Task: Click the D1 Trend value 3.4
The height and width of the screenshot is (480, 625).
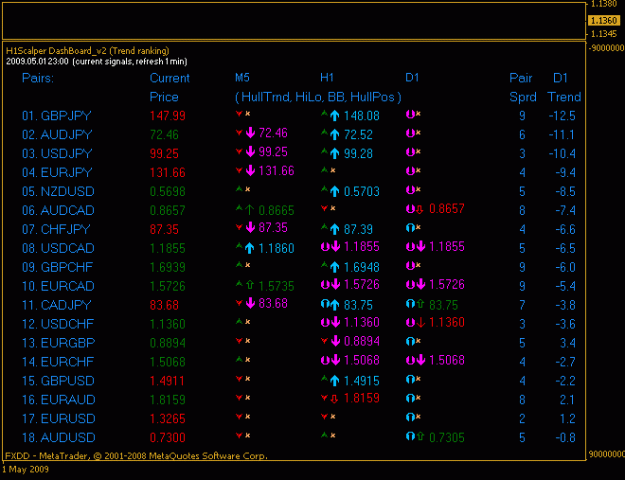Action: [x=567, y=343]
